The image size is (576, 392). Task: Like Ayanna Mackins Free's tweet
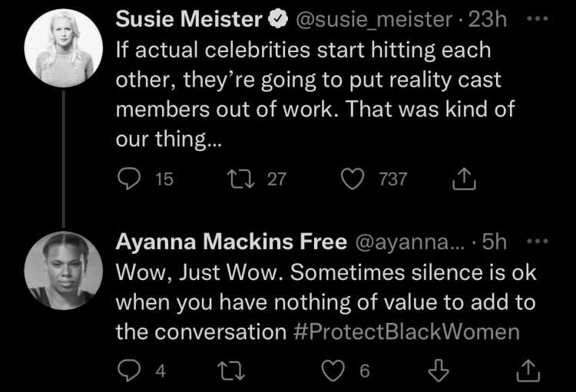[x=333, y=371]
